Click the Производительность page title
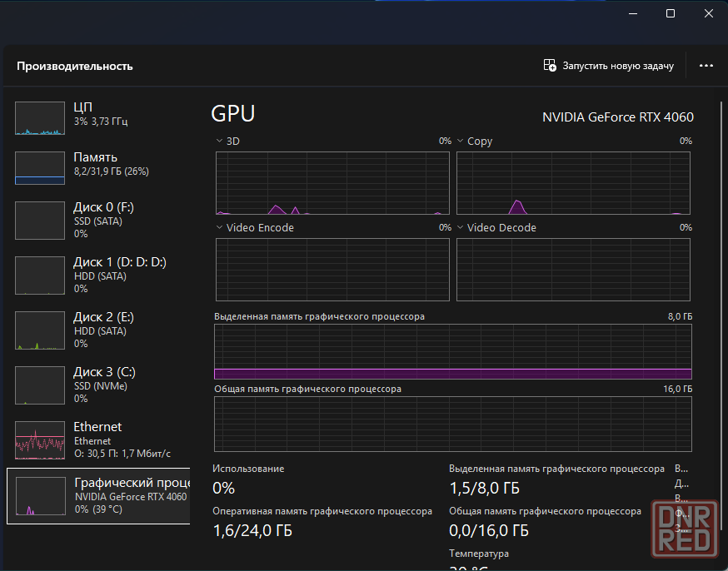This screenshot has width=728, height=571. 75,66
